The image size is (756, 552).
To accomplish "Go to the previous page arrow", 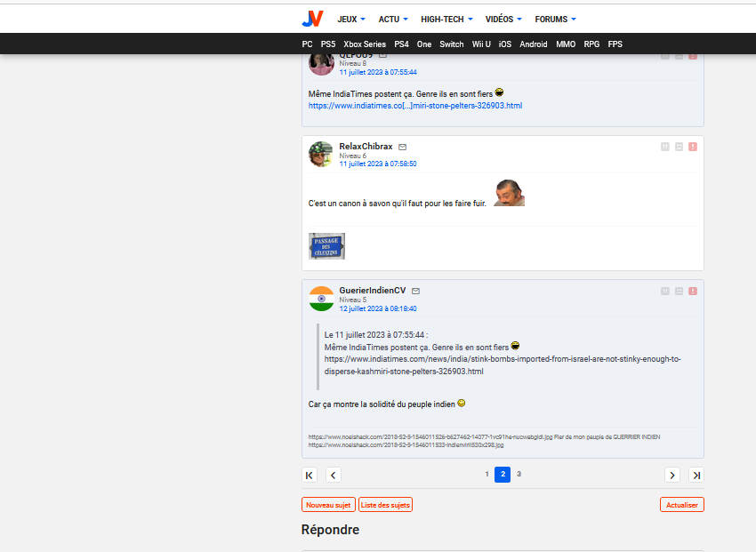I will (x=333, y=475).
